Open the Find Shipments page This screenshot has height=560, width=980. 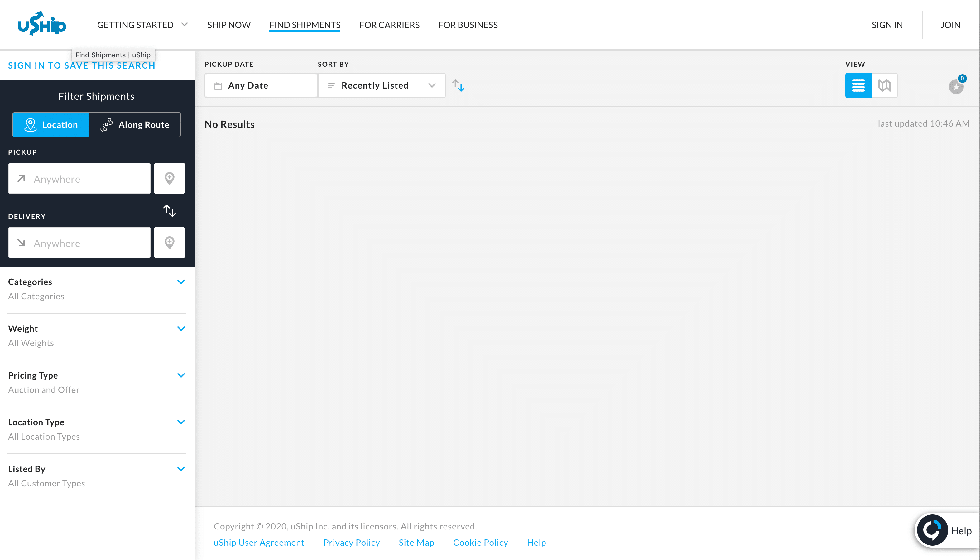pos(305,25)
